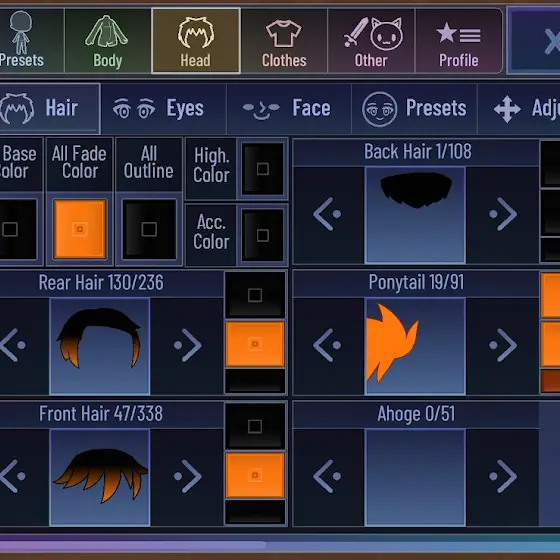This screenshot has height=560, width=560.
Task: Select the Hair sub-tab
Action: 49,108
